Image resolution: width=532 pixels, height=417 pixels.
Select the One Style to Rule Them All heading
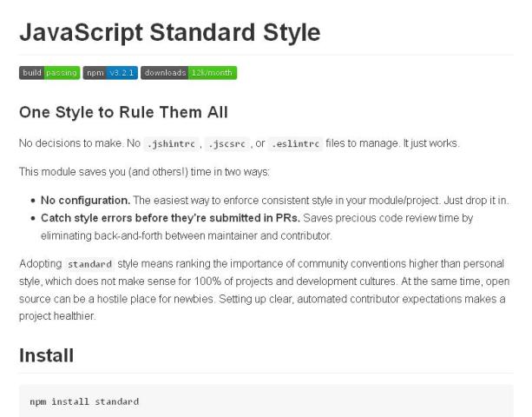tap(123, 112)
